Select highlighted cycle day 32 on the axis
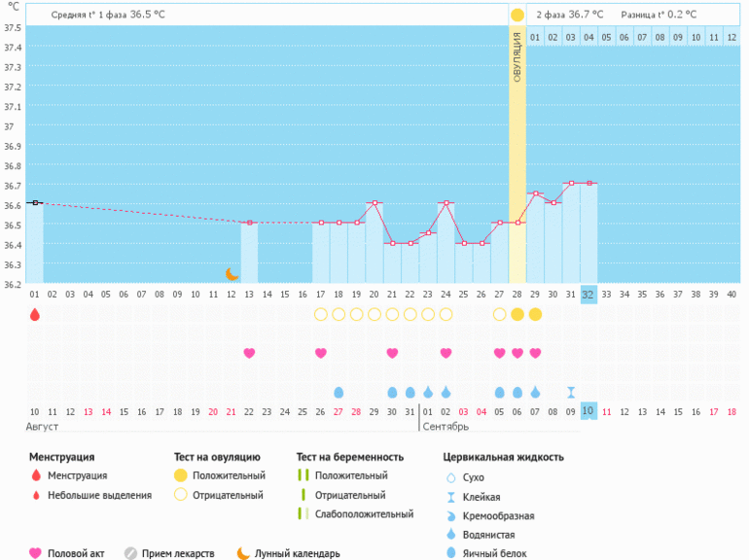 (588, 294)
